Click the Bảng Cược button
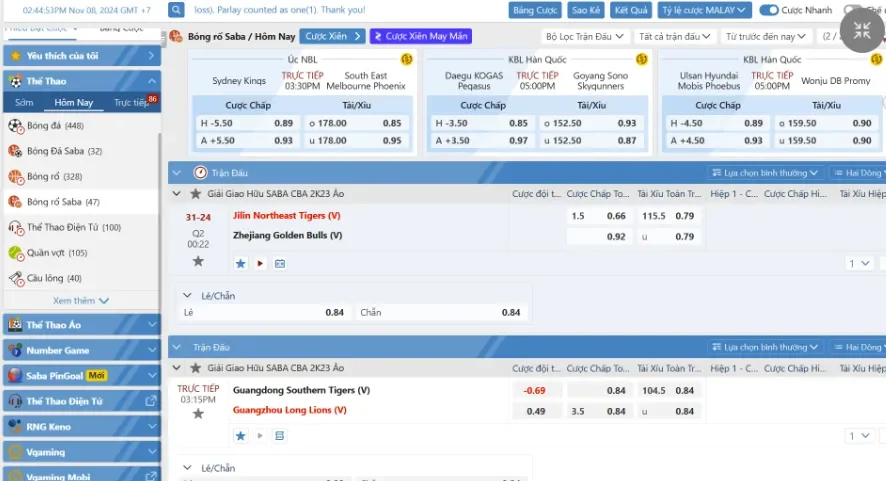The image size is (886, 481). [535, 10]
